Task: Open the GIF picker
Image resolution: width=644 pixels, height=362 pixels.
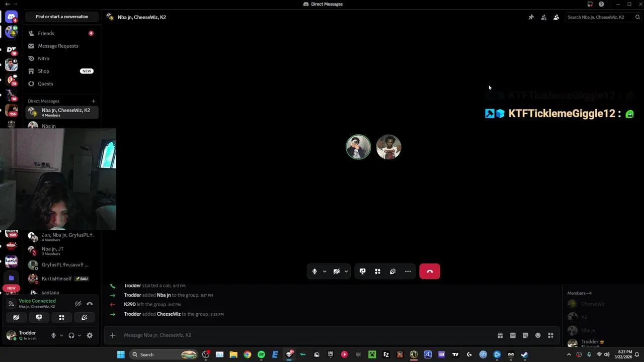Action: pos(513,335)
